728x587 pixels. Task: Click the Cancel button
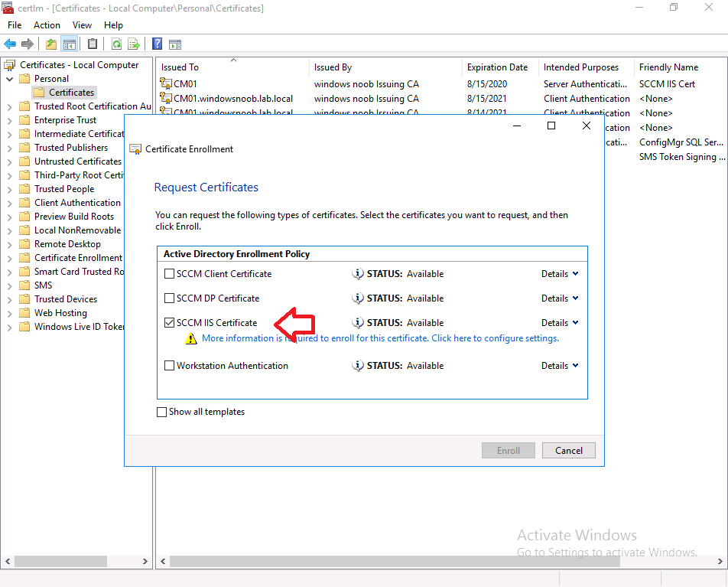pyautogui.click(x=568, y=450)
